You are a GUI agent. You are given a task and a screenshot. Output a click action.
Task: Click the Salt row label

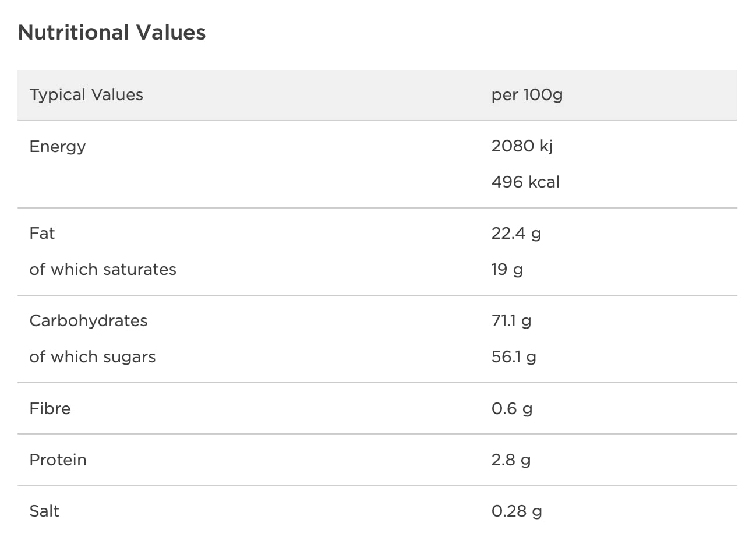point(44,511)
